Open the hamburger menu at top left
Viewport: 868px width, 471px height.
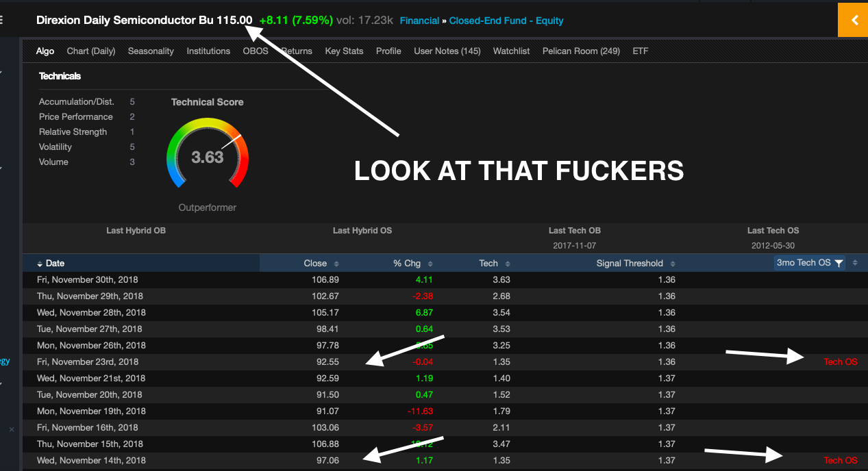(x=1, y=20)
